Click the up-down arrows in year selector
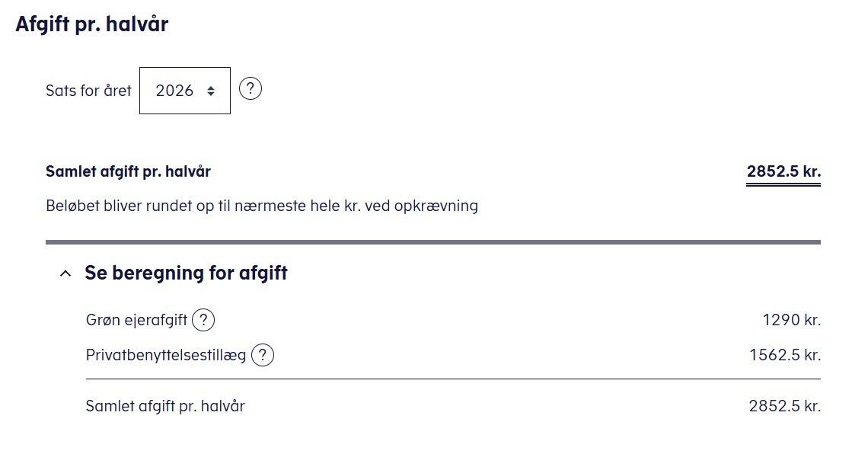 click(x=210, y=91)
